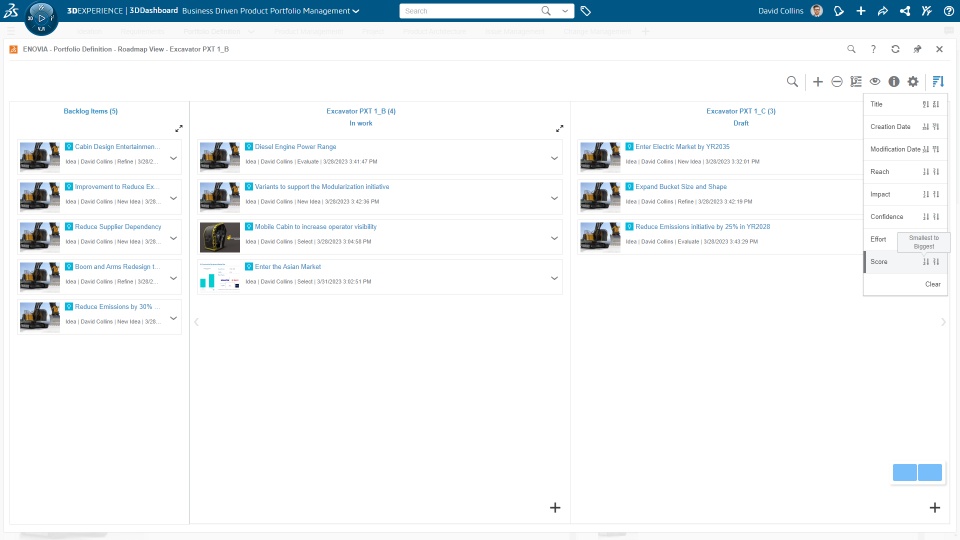Sort Title descending icon

(936, 105)
